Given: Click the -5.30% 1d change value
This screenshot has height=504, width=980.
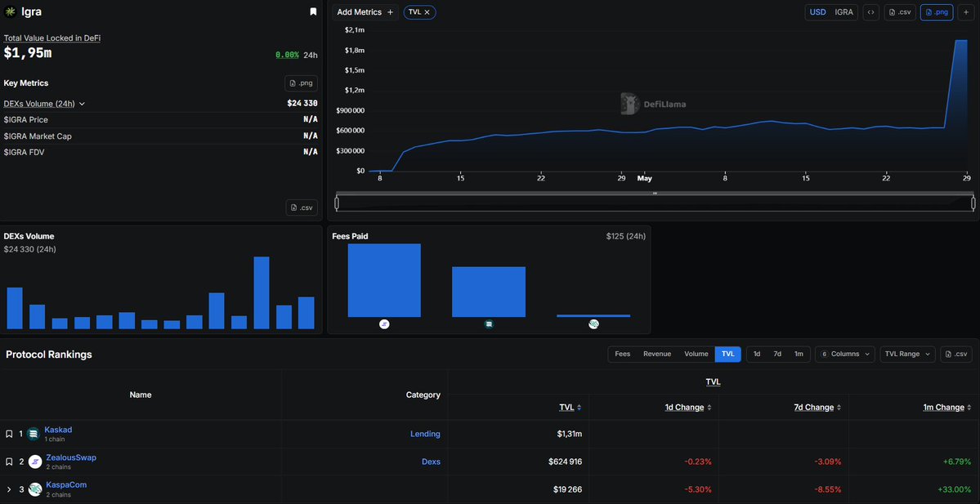Looking at the screenshot, I should [697, 489].
